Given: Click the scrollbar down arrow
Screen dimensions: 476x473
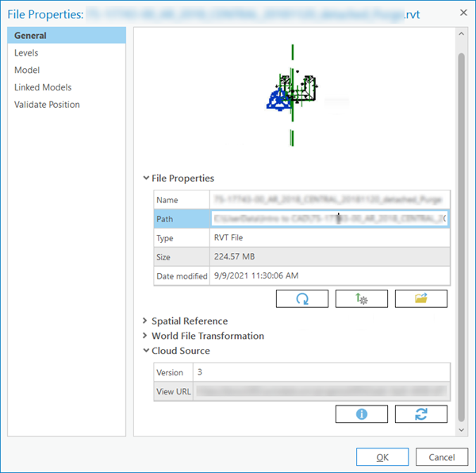Looking at the screenshot, I should [x=462, y=430].
